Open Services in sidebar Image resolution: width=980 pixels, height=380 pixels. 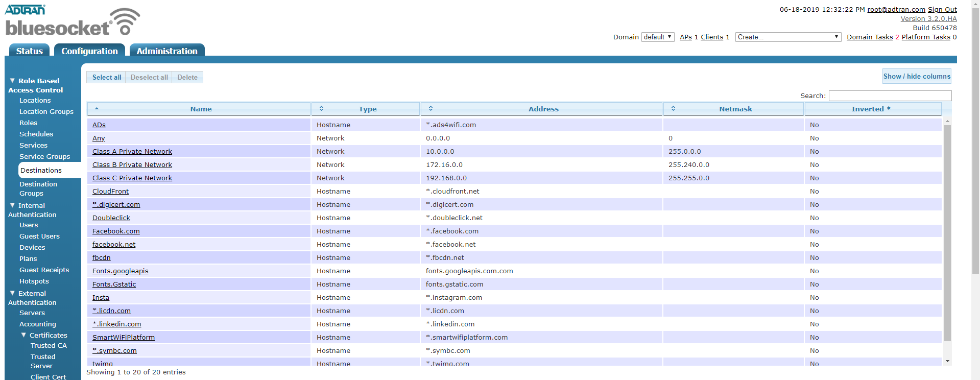pos(33,145)
